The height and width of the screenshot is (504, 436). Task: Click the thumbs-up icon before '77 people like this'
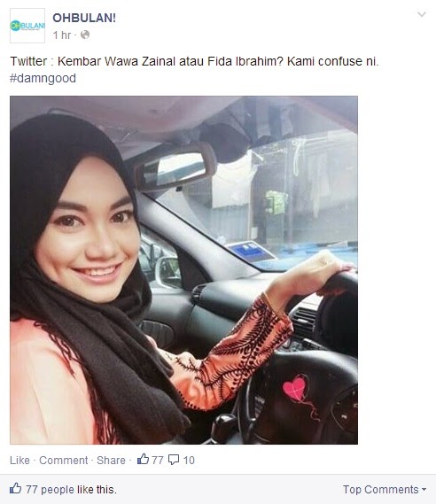(15, 489)
